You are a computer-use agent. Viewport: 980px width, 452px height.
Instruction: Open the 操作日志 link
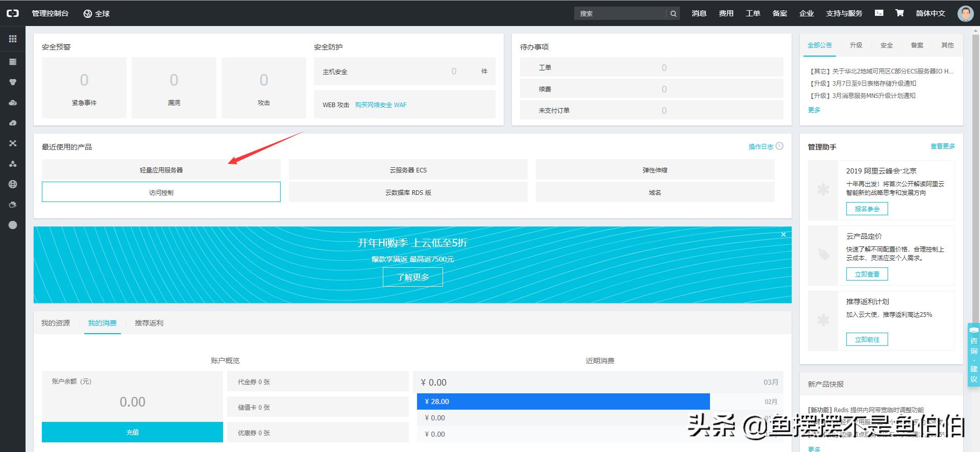click(x=761, y=146)
